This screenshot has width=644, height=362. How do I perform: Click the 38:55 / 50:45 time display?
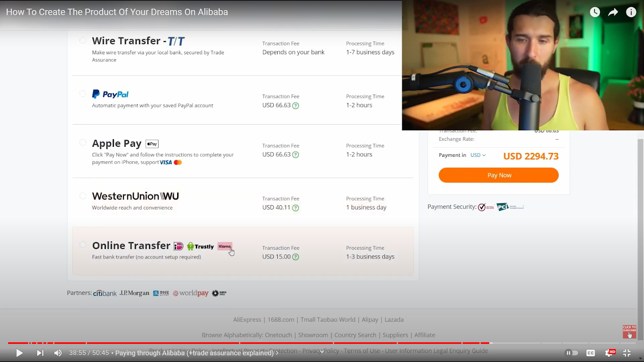[89, 353]
